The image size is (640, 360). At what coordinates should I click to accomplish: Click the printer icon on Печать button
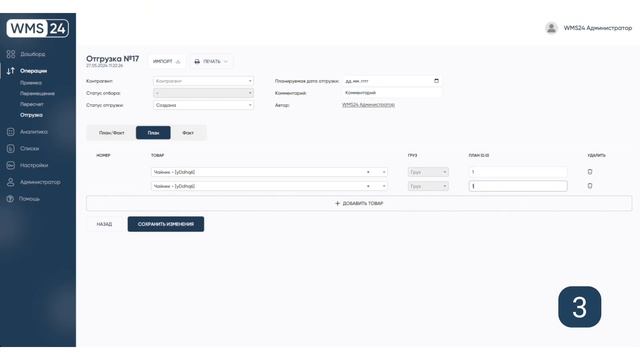pyautogui.click(x=197, y=61)
